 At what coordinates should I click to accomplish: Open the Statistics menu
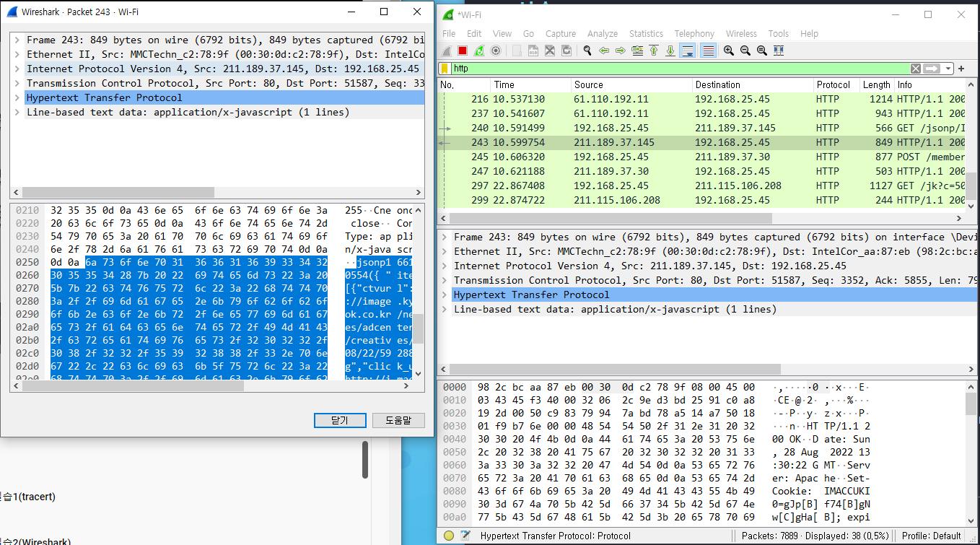pyautogui.click(x=646, y=33)
